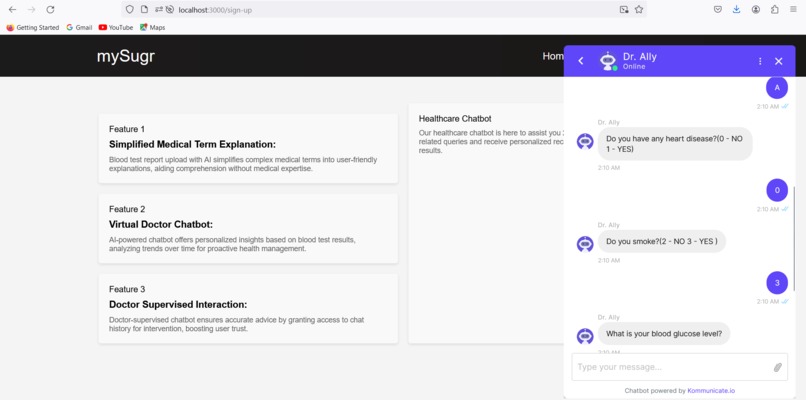The height and width of the screenshot is (400, 806).
Task: Open the extensions puzzle icon
Action: 775,9
